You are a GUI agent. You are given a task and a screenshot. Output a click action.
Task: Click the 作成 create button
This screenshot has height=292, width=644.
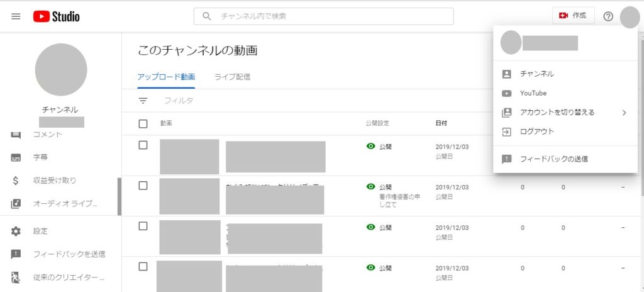pos(574,16)
